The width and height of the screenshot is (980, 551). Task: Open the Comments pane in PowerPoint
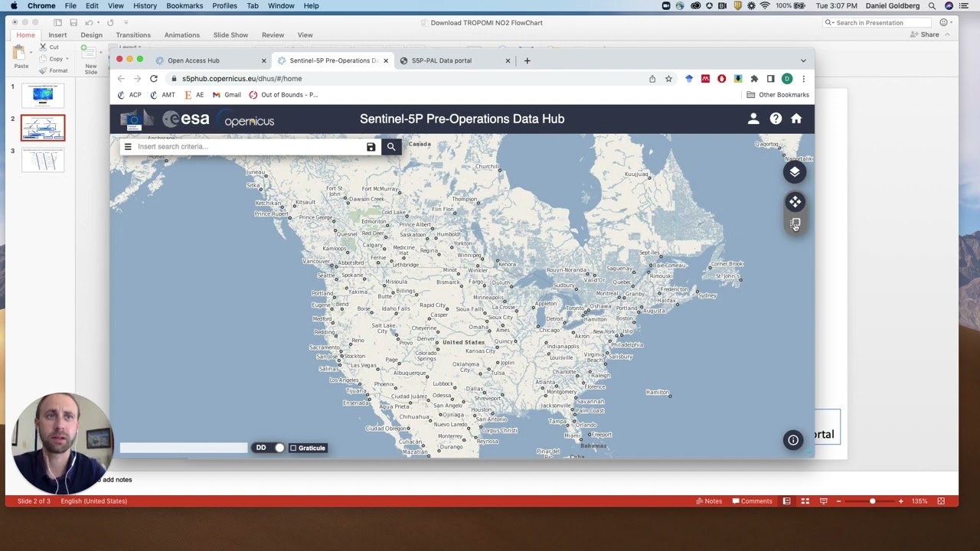752,501
